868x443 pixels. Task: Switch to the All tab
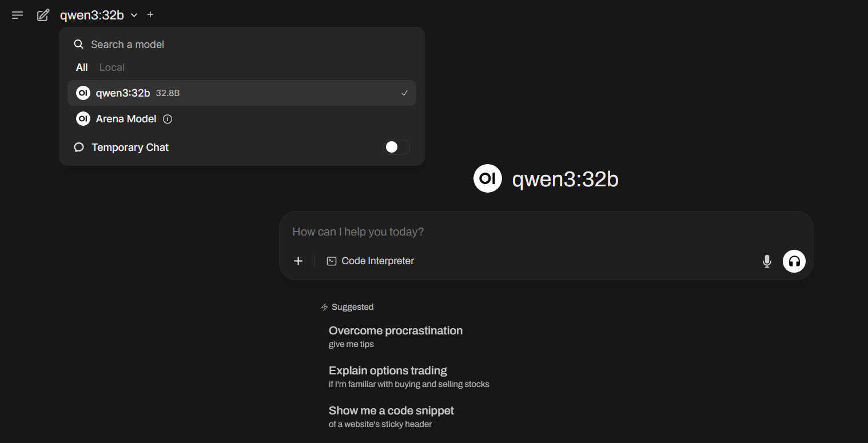click(82, 67)
